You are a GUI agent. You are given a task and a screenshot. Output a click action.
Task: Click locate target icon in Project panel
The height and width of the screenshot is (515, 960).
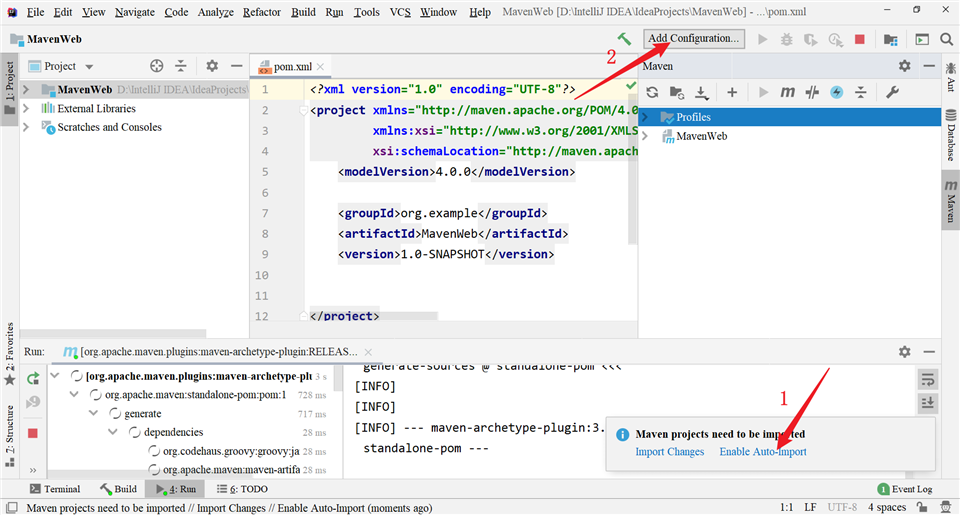(x=157, y=66)
